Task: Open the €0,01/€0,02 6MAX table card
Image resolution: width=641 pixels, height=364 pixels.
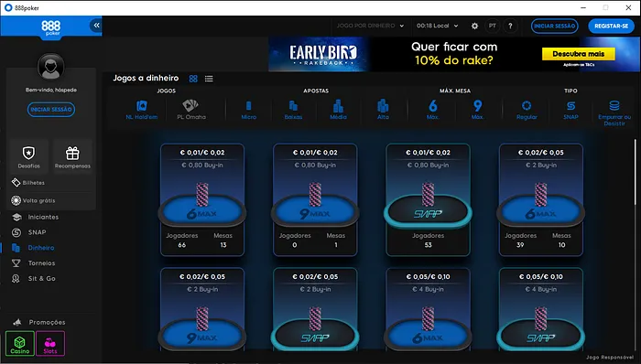Action: pos(202,199)
